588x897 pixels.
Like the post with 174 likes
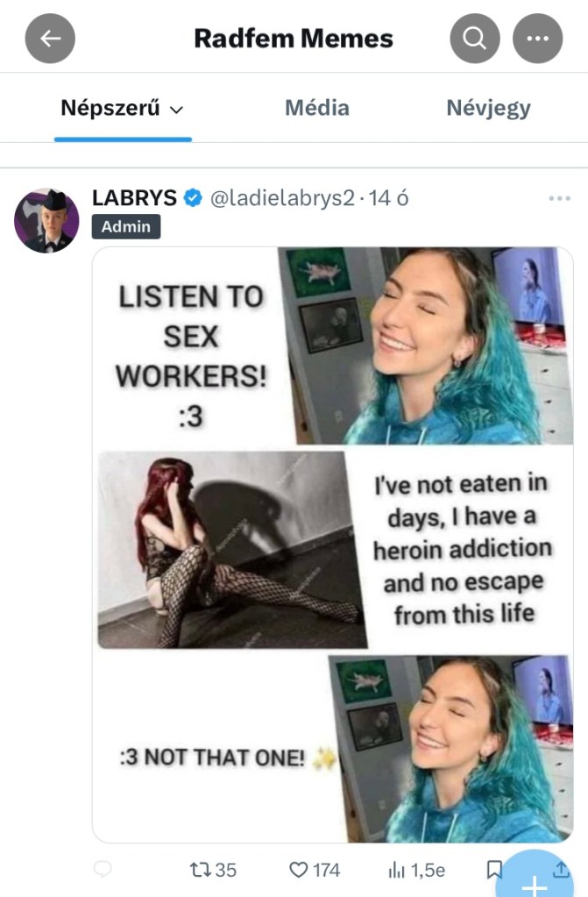[315, 870]
